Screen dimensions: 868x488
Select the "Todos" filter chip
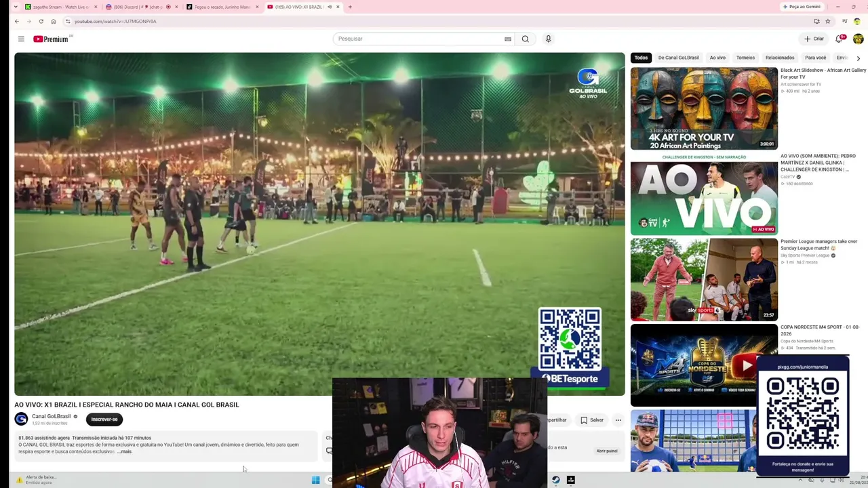(x=641, y=58)
